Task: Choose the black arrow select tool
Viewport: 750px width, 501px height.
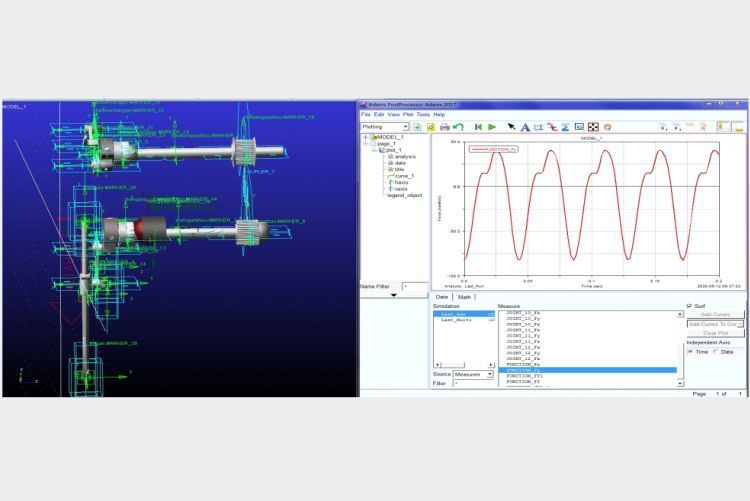Action: coord(511,127)
